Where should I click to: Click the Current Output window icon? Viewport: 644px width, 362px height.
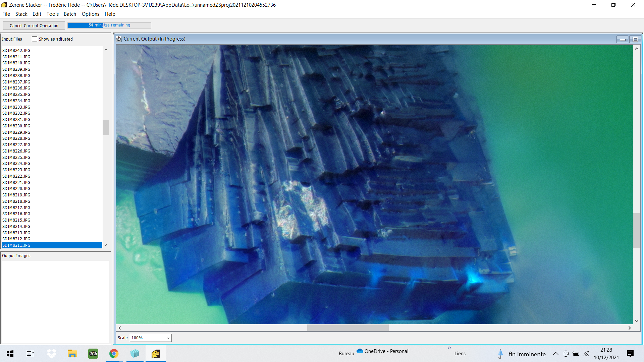(x=119, y=39)
